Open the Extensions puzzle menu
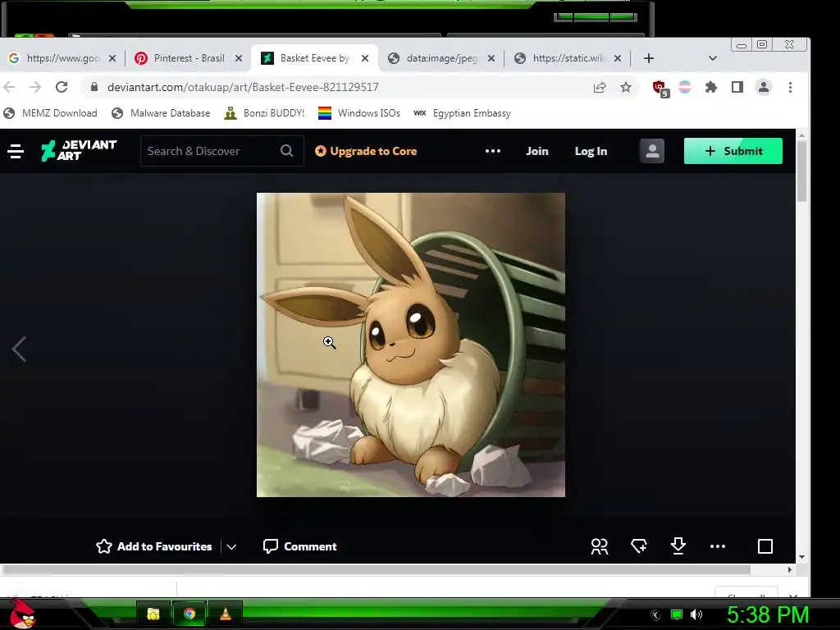This screenshot has width=840, height=630. coord(711,87)
